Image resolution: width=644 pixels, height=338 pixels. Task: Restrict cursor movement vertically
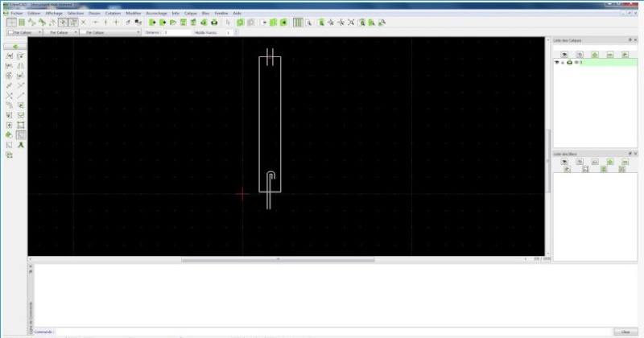click(105, 23)
